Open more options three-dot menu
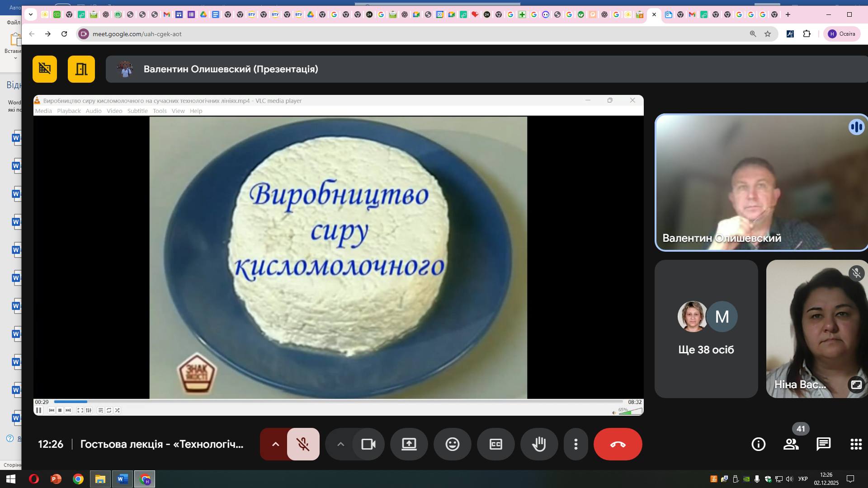 (x=576, y=444)
